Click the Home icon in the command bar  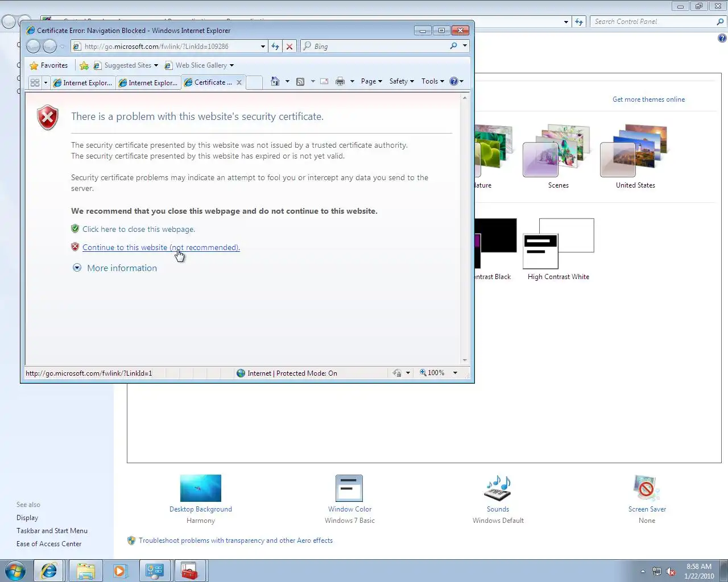pos(275,81)
